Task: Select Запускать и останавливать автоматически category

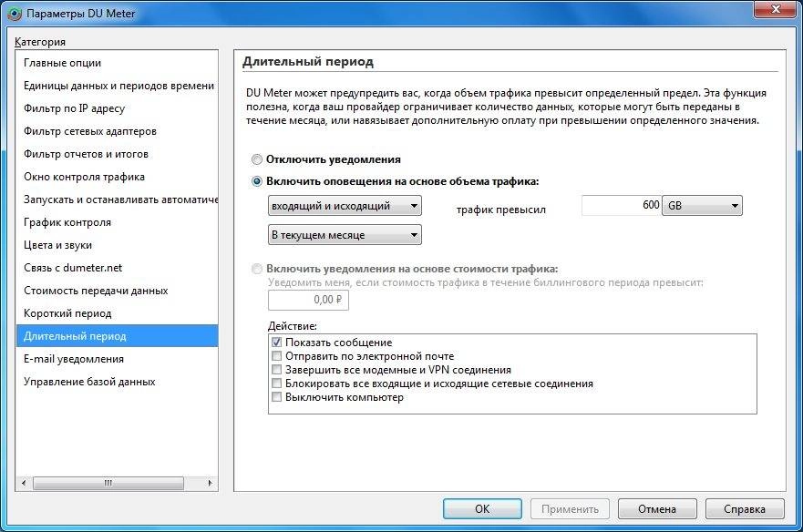Action: tap(117, 199)
